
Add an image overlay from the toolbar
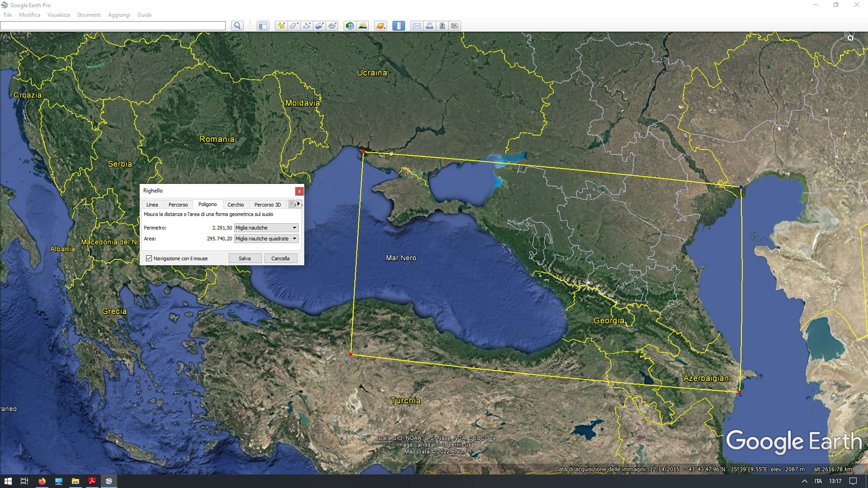tap(319, 26)
